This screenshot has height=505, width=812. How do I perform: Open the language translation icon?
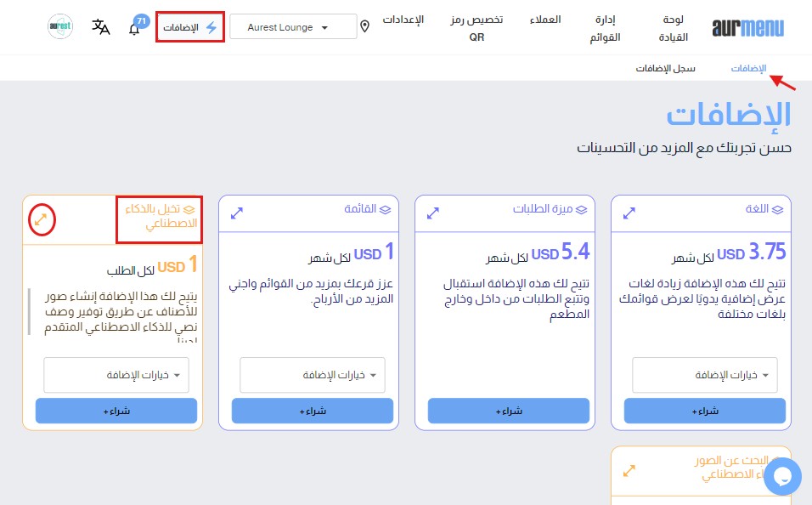point(101,27)
